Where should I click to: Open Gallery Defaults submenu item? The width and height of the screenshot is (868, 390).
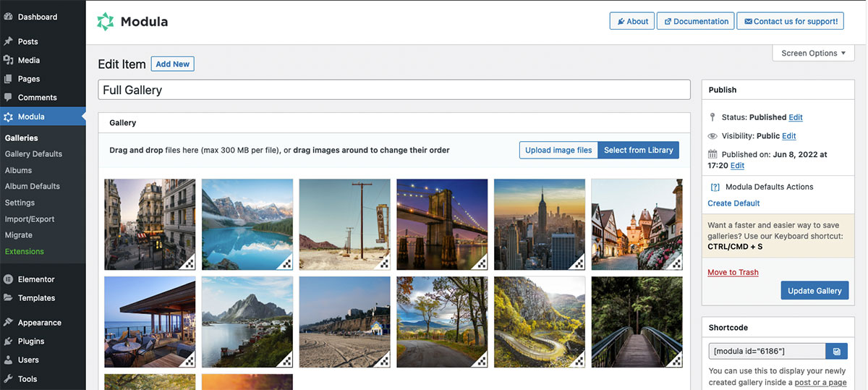click(33, 153)
